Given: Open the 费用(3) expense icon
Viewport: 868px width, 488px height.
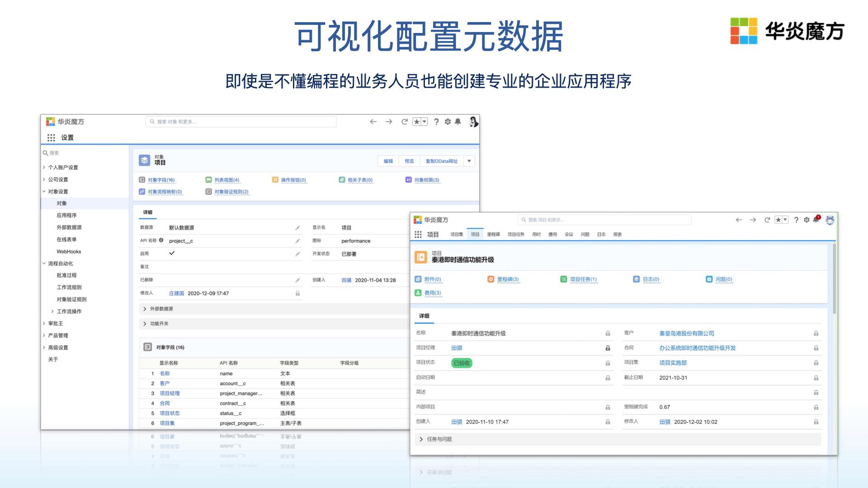Looking at the screenshot, I should (418, 293).
